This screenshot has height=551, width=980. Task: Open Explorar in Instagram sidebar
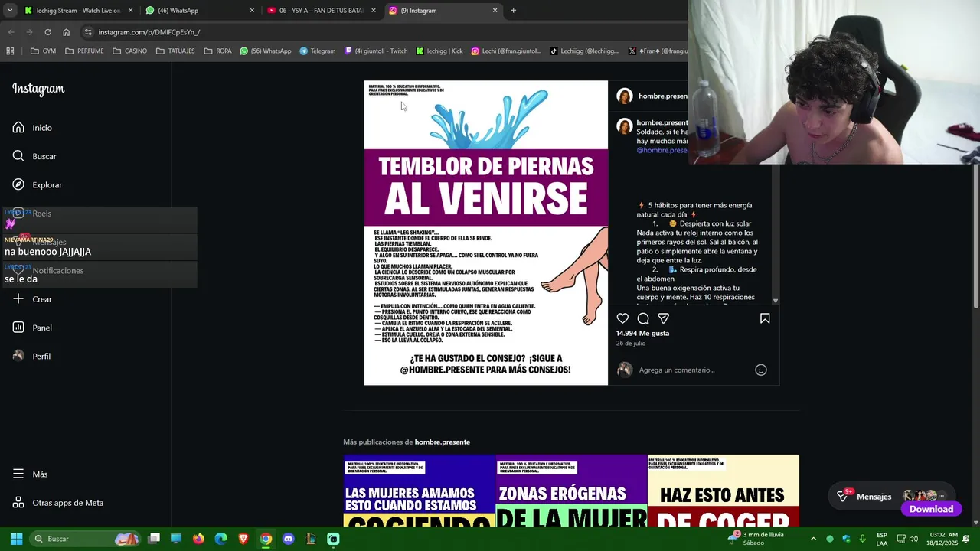coord(37,184)
